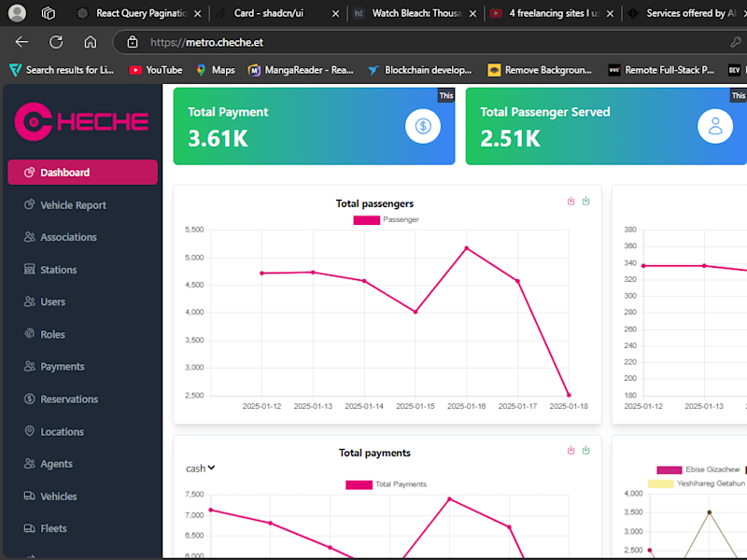Click the Agents people icon in sidebar
This screenshot has width=747, height=560.
click(x=30, y=463)
